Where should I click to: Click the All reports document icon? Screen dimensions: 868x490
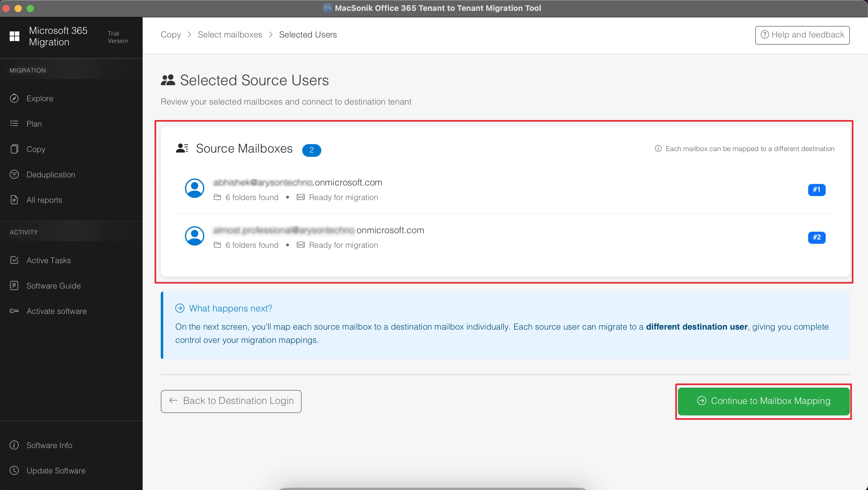click(14, 200)
